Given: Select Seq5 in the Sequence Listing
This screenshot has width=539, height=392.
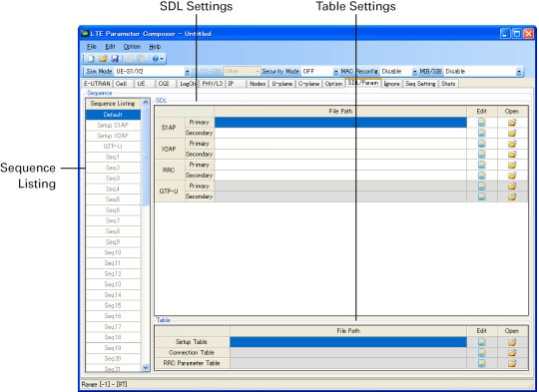Looking at the screenshot, I should click(x=113, y=199).
